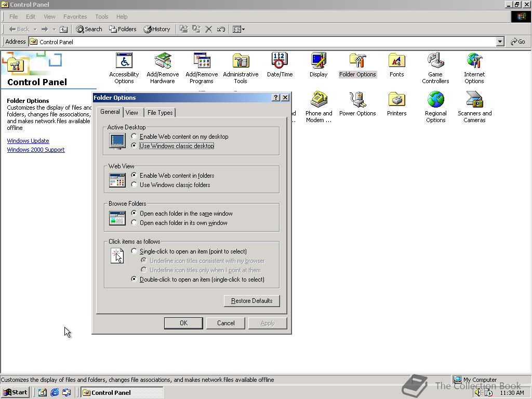Open Scanners and Cameras icon
532x399 pixels.
pyautogui.click(x=475, y=107)
